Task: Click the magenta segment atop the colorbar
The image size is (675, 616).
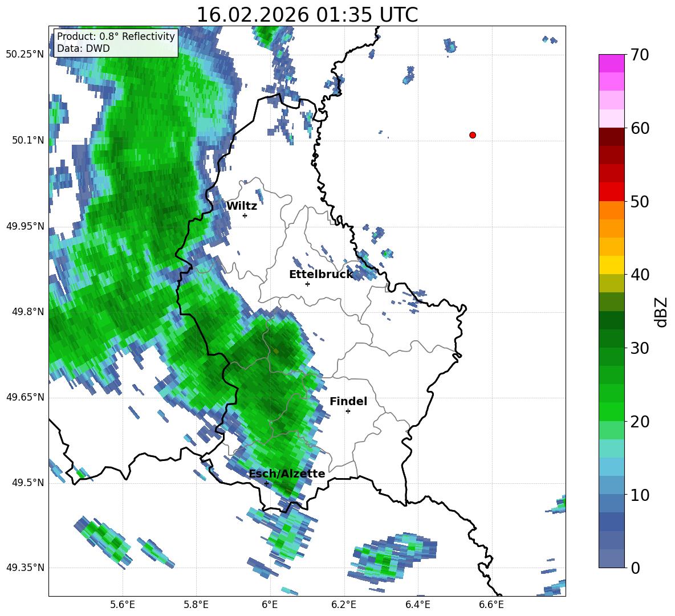Action: pyautogui.click(x=611, y=63)
